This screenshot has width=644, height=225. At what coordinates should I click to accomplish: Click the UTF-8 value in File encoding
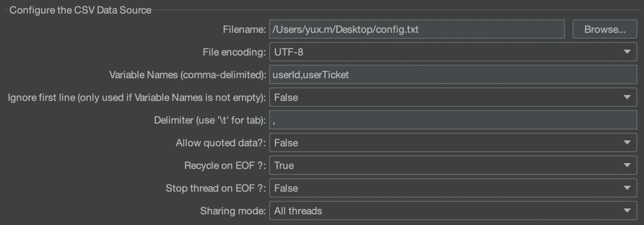[288, 52]
